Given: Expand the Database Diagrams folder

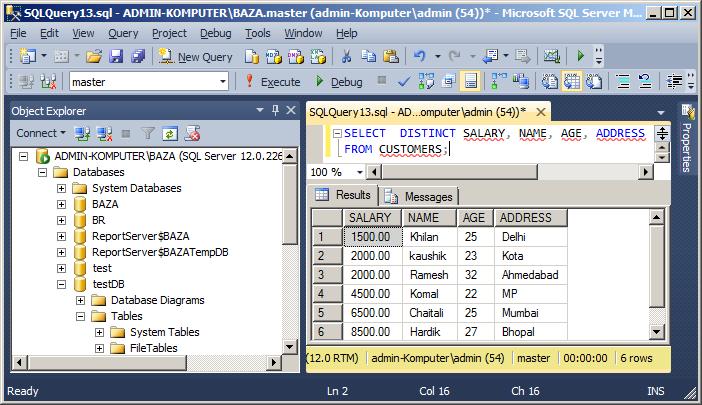Looking at the screenshot, I should tap(80, 300).
